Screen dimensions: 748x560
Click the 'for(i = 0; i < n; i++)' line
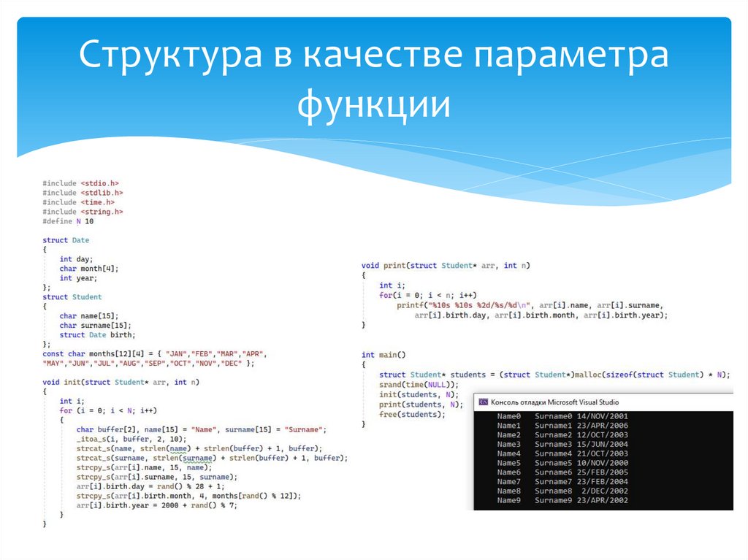[428, 295]
